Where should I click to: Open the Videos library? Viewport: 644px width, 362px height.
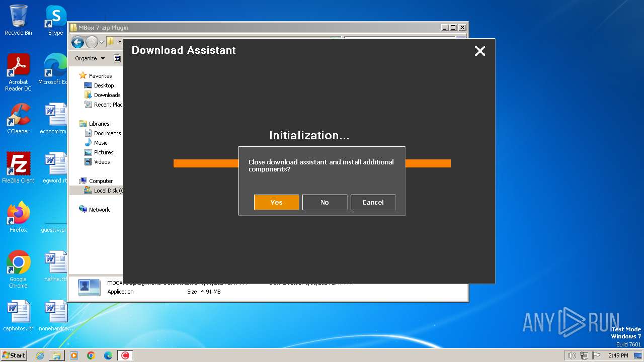click(x=97, y=162)
